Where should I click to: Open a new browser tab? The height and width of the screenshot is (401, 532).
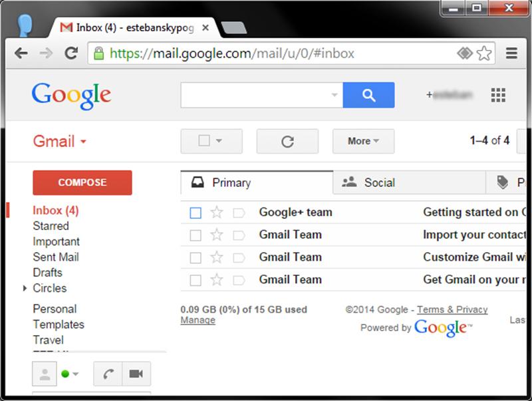(x=233, y=28)
